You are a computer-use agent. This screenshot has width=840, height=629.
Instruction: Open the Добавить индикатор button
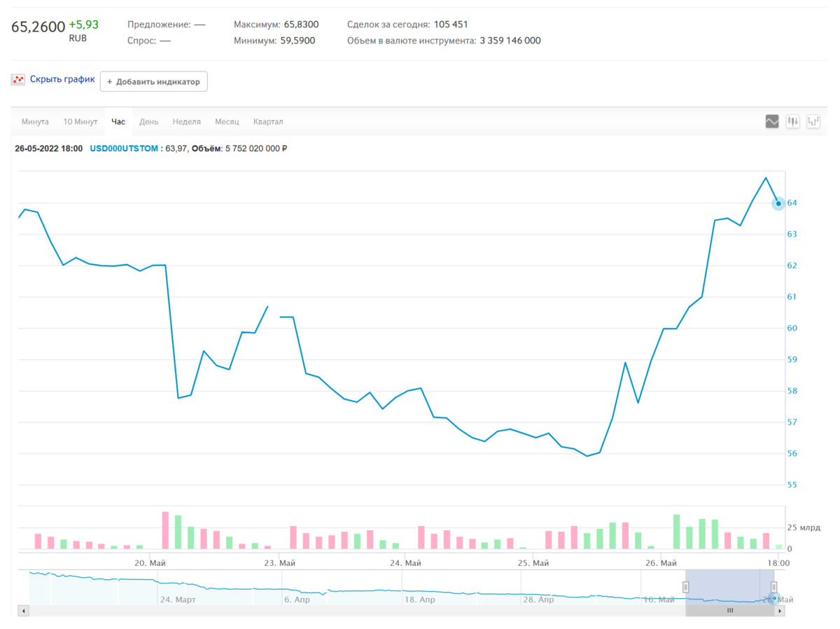[x=154, y=81]
